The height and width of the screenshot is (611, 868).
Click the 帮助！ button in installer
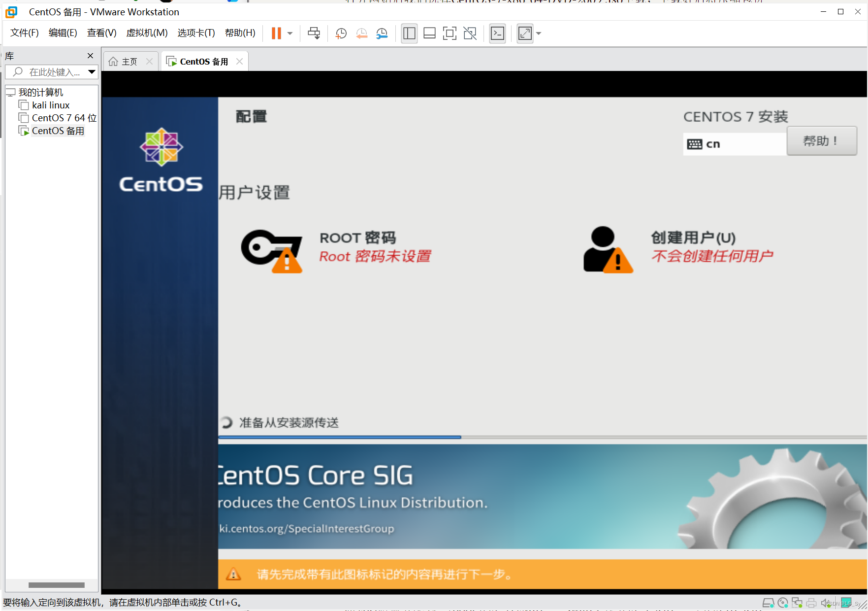point(821,141)
